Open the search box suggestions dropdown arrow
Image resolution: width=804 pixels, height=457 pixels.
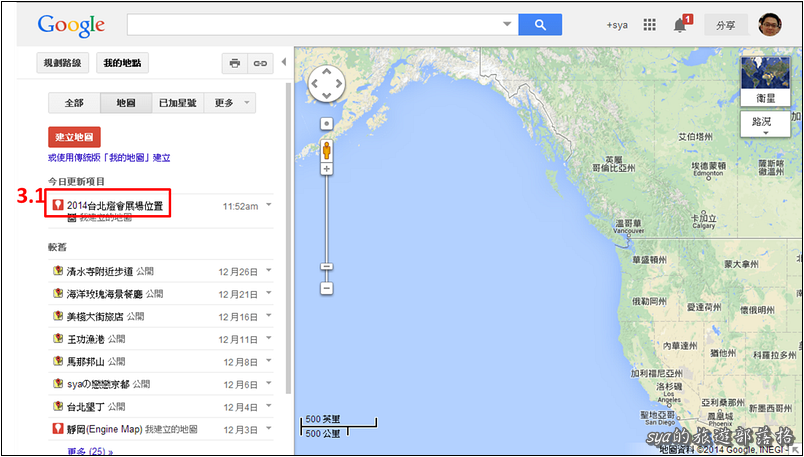pos(507,24)
